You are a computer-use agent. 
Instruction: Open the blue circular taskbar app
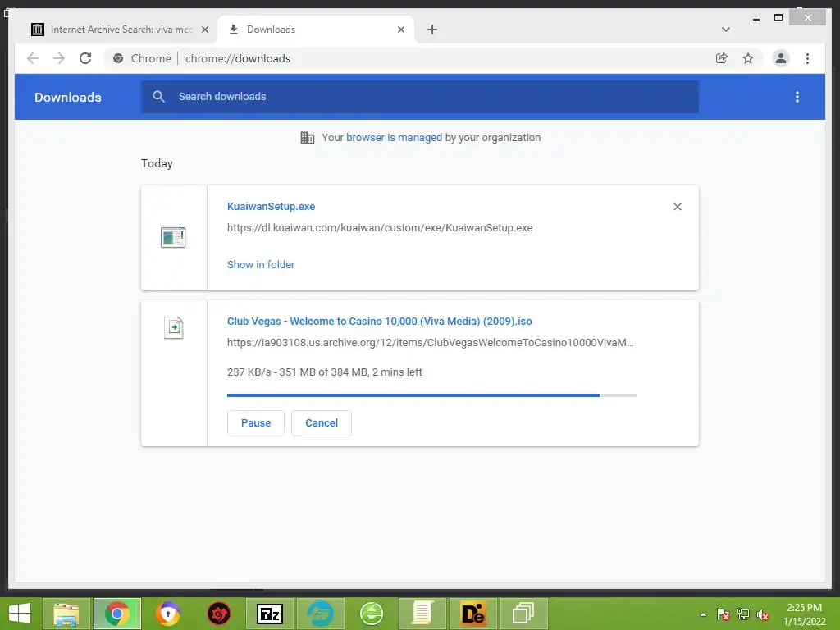click(321, 614)
